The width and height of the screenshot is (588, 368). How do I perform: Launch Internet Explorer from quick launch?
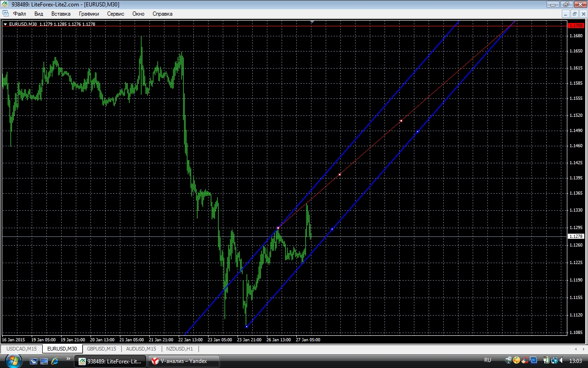tap(55, 361)
